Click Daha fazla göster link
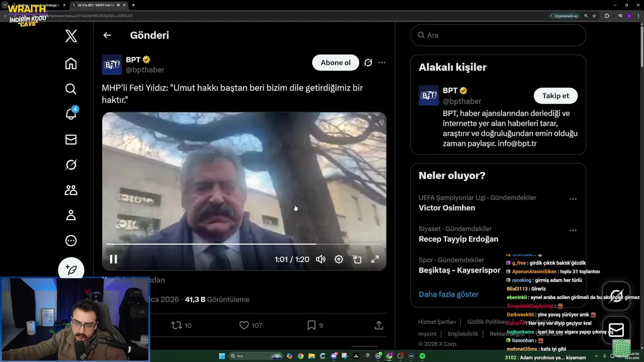Viewport: 644px width, 362px height. pos(448,294)
